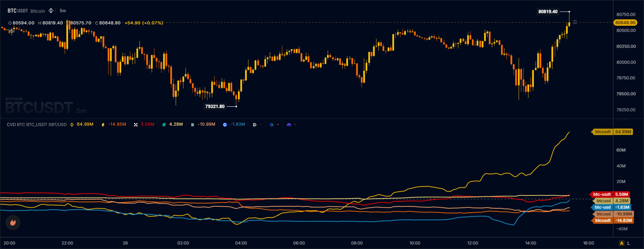Click the btcusd 4.28M axis label
Viewport: 644px width, 249px height.
point(611,201)
